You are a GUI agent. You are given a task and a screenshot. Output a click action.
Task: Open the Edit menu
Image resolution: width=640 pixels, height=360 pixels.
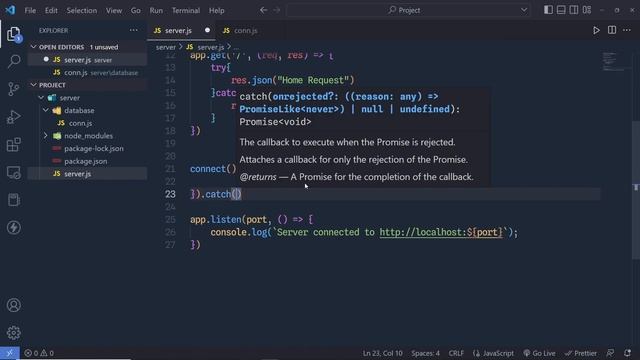[51, 11]
